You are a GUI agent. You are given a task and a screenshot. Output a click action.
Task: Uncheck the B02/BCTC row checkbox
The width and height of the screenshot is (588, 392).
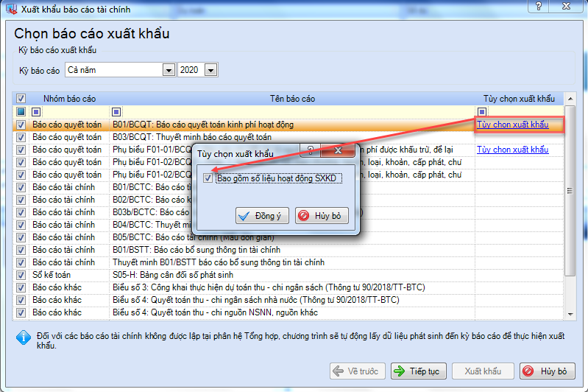21,200
